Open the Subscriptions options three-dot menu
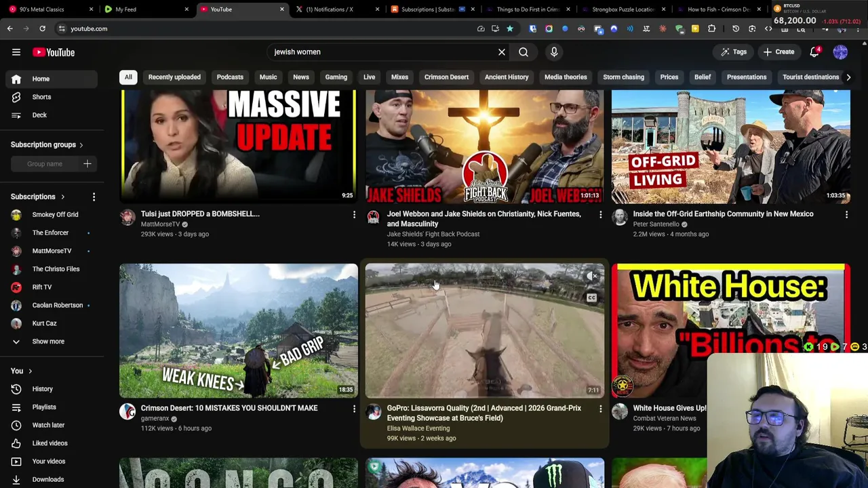868x488 pixels. (94, 197)
